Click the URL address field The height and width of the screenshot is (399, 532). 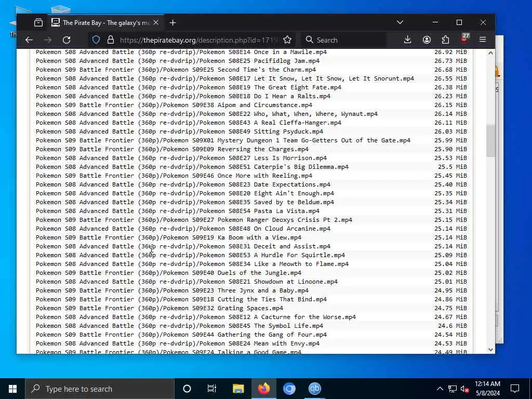pyautogui.click(x=198, y=40)
